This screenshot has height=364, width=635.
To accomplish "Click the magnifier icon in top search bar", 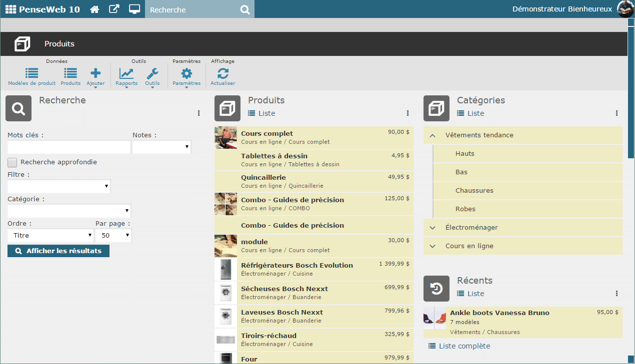I will pyautogui.click(x=244, y=10).
